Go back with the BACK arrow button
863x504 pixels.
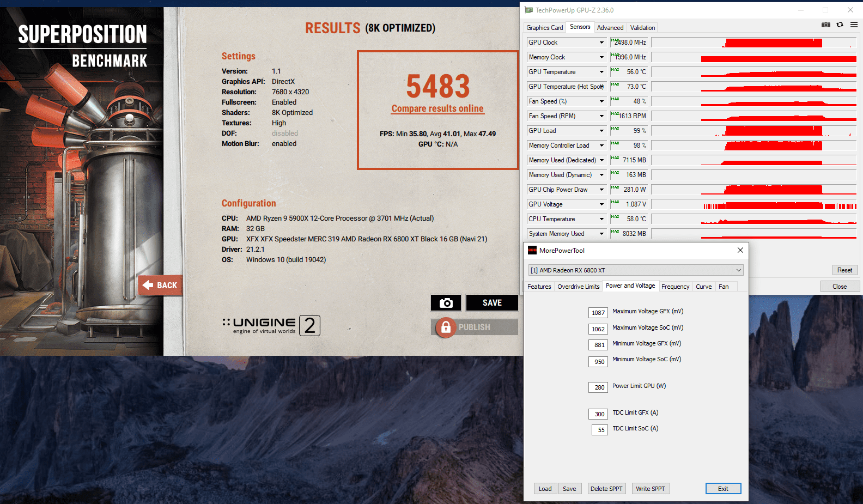pyautogui.click(x=161, y=285)
